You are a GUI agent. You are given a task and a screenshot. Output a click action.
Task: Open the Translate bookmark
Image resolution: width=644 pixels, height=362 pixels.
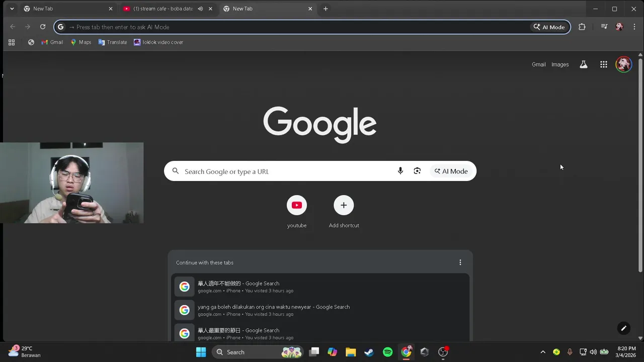click(x=113, y=42)
